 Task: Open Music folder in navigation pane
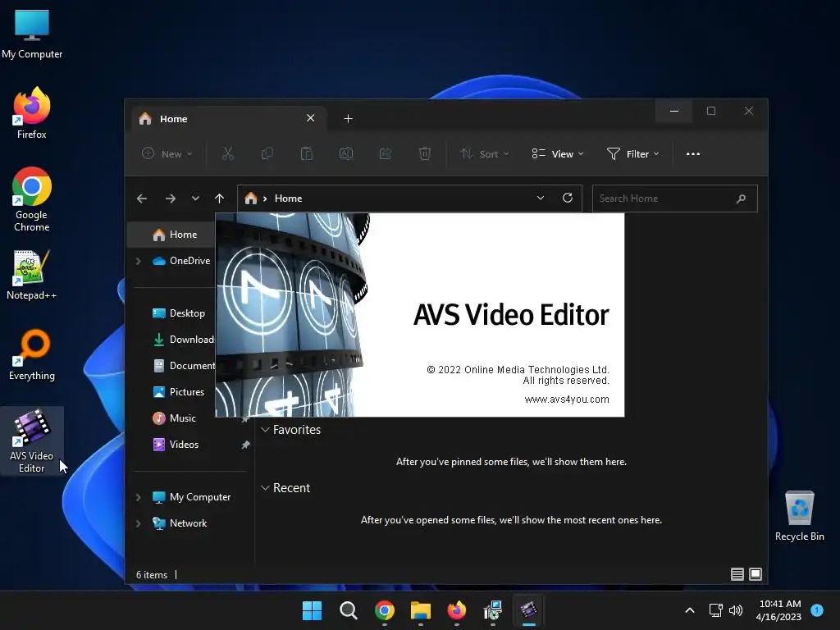coord(174,418)
